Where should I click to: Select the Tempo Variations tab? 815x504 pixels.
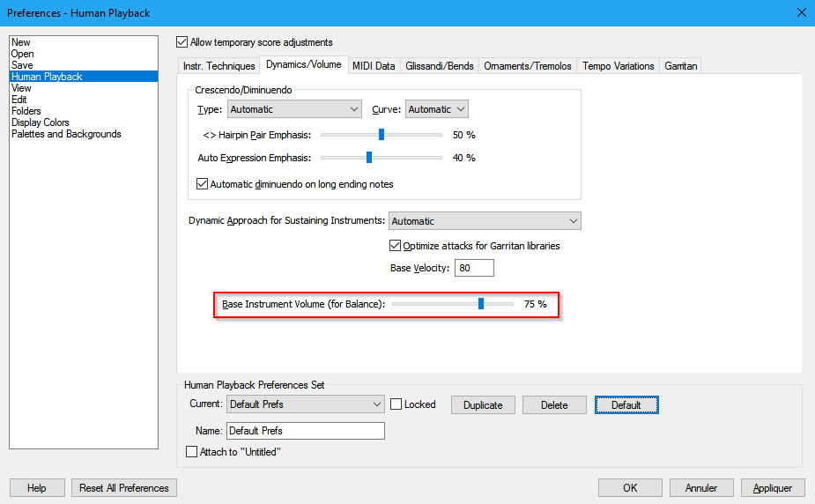(618, 66)
